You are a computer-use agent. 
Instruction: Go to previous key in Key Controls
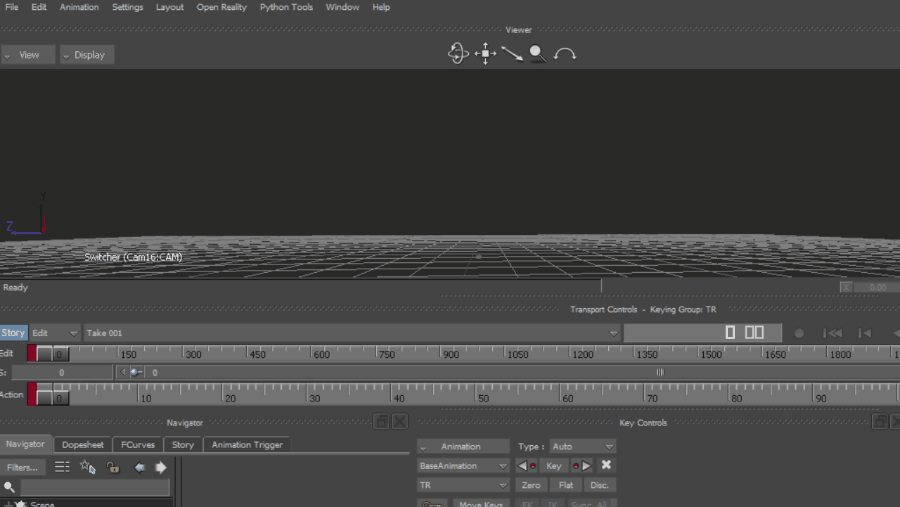(526, 466)
